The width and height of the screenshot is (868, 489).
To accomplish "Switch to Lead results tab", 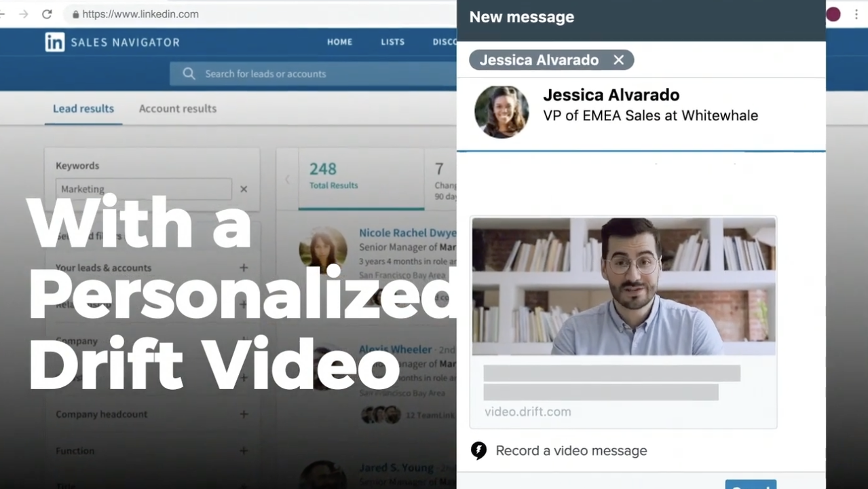I will 83,109.
